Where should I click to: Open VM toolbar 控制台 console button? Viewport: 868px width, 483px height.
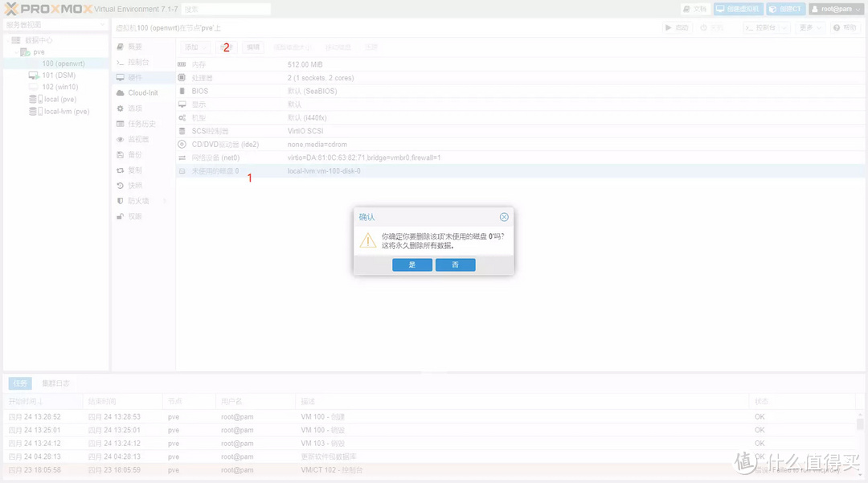click(x=760, y=27)
